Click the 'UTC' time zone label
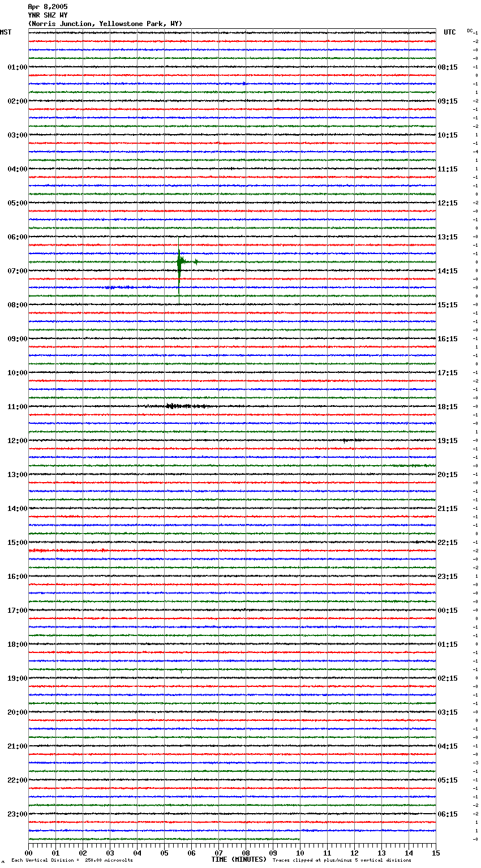The height and width of the screenshot is (868, 481). [x=450, y=32]
